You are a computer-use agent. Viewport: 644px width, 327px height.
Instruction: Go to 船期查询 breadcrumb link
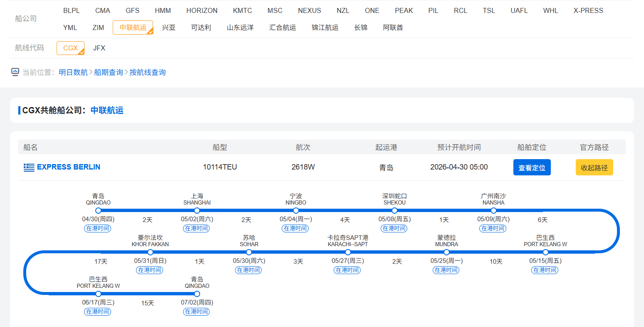109,72
